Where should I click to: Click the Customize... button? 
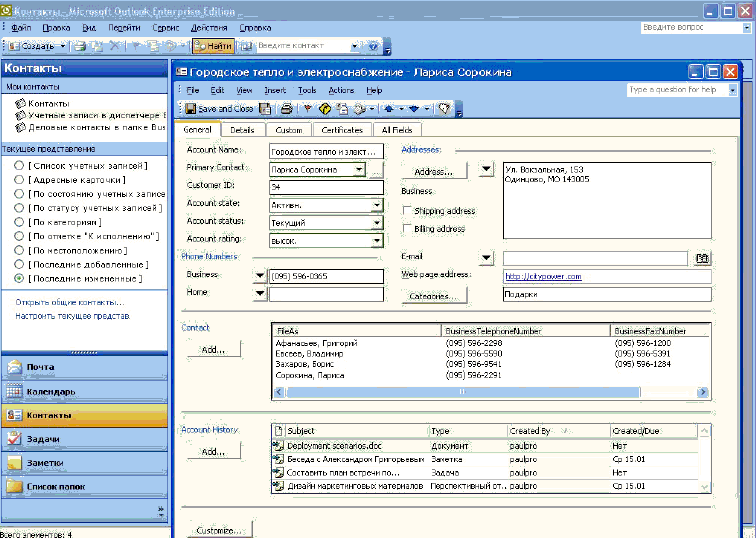click(x=220, y=530)
